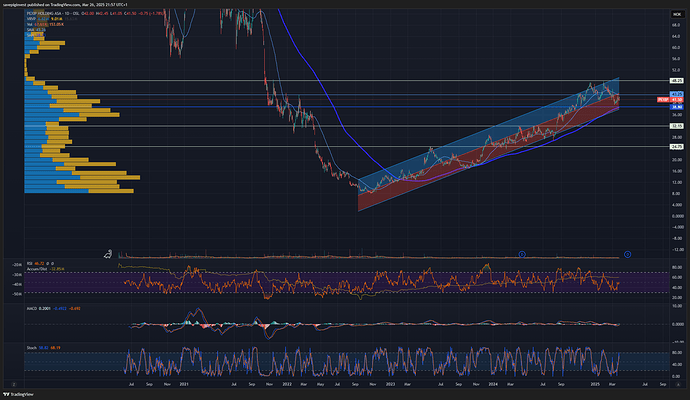Click the 38.80 dark blue price label
Image resolution: width=690 pixels, height=400 pixels.
[x=676, y=107]
